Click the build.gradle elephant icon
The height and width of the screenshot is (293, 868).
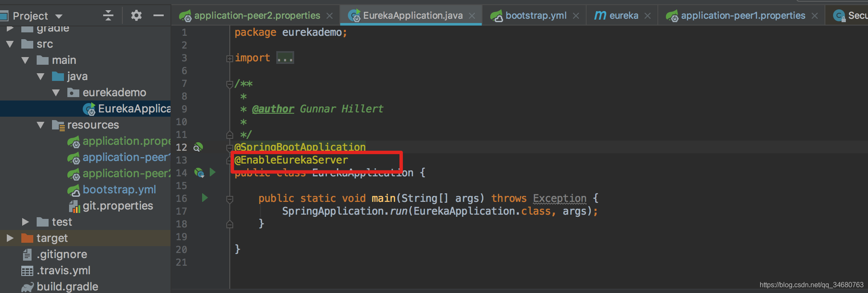pos(28,287)
